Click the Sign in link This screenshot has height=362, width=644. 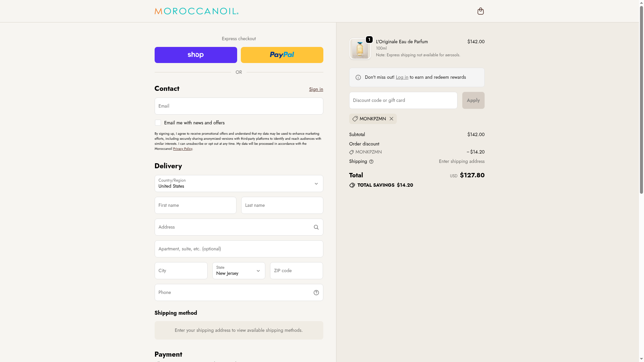point(316,89)
